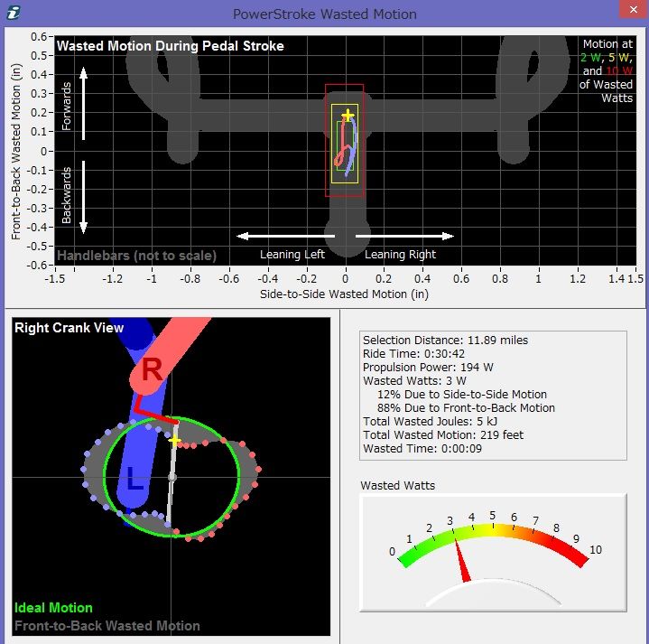Click the 'PowerStroke Wasted Motion' window title
This screenshot has height=644, width=649.
325,14
